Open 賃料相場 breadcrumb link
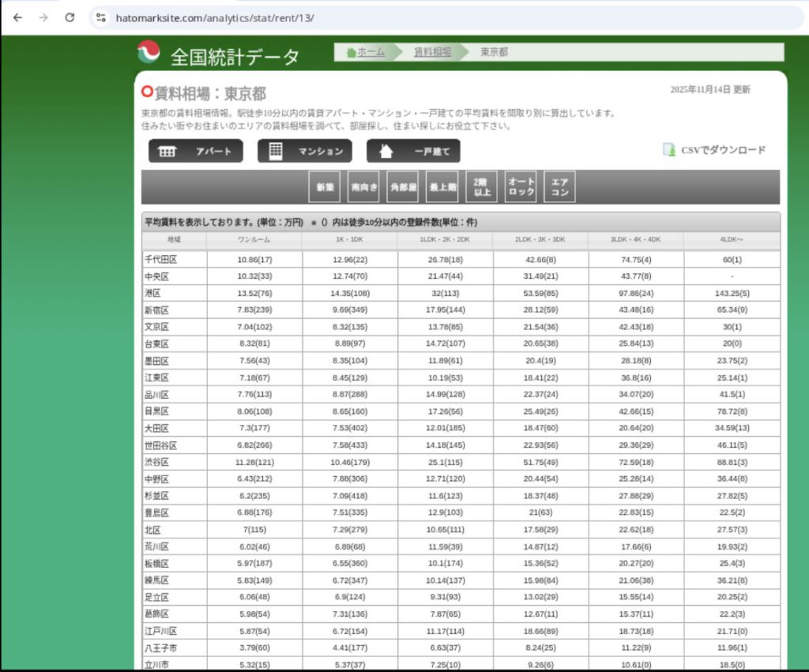This screenshot has height=672, width=809. pos(433,52)
